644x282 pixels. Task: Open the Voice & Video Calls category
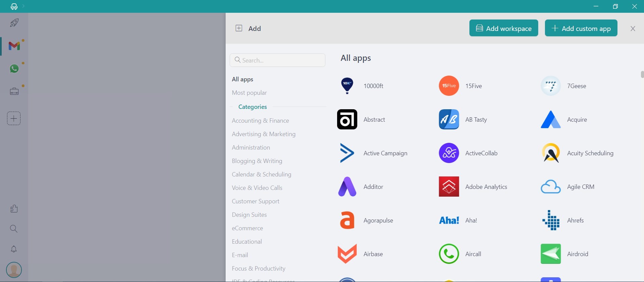257,188
